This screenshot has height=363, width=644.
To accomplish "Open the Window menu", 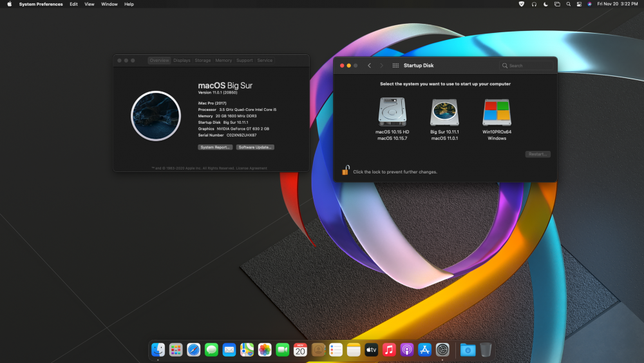I will point(109,4).
